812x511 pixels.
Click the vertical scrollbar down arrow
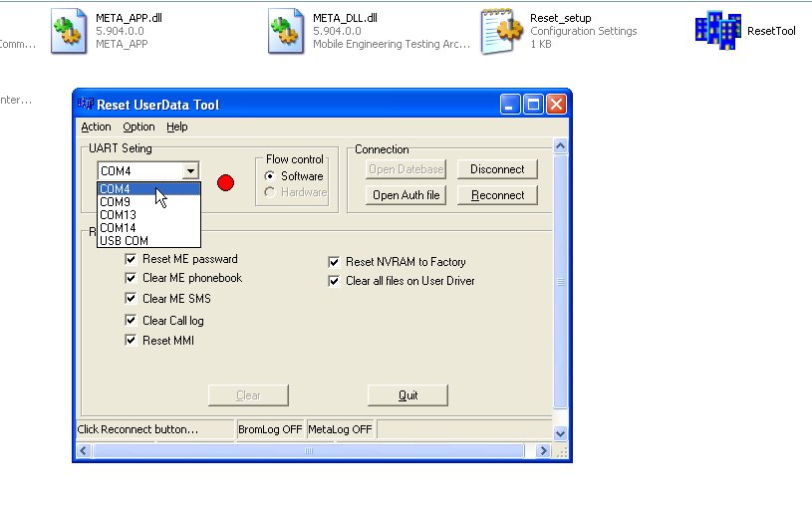(560, 434)
